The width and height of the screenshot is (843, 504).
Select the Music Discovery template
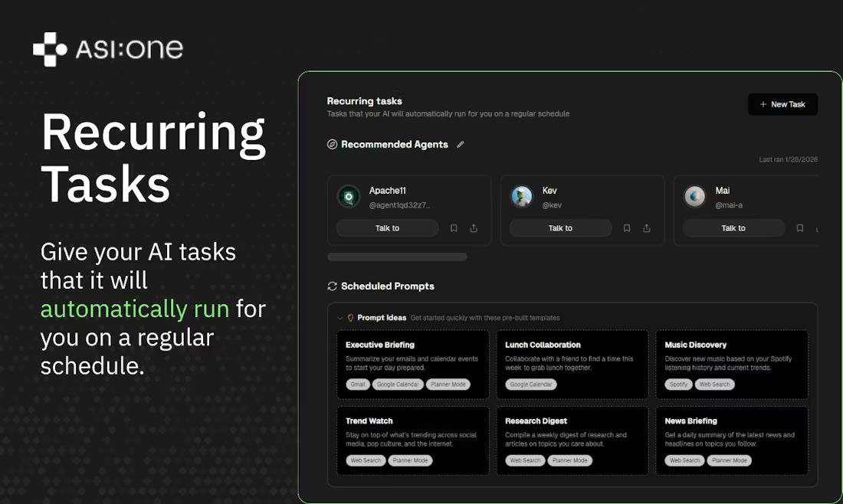(732, 365)
